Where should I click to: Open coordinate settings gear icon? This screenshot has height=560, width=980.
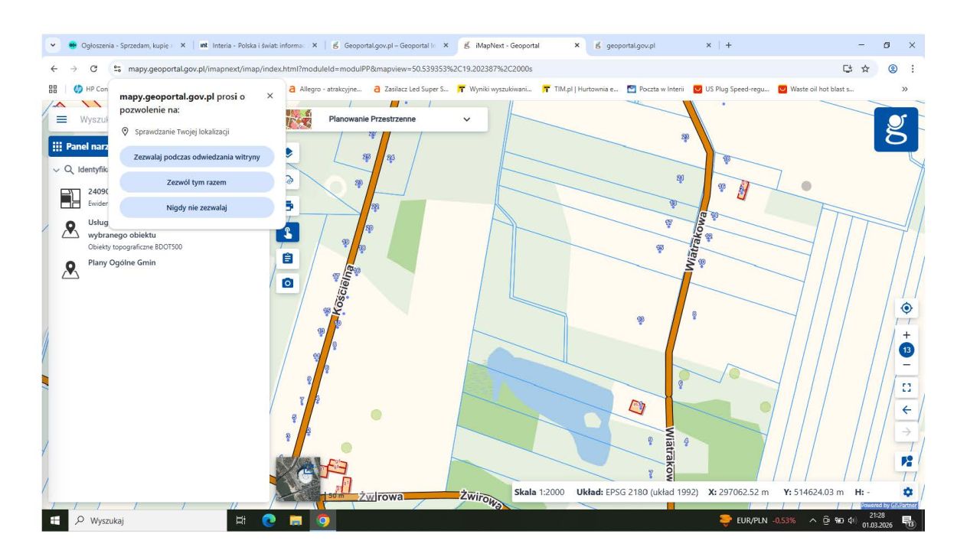(908, 491)
